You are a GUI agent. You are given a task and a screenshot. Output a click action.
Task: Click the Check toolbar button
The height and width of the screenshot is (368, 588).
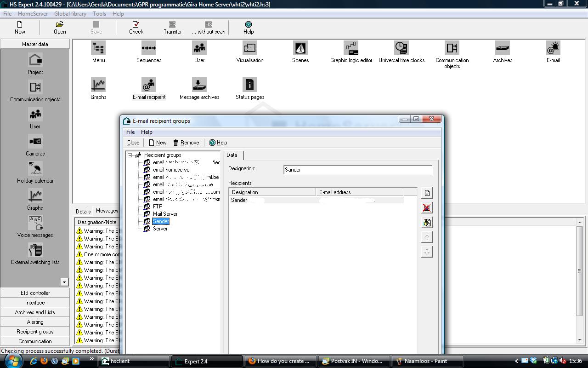[136, 28]
